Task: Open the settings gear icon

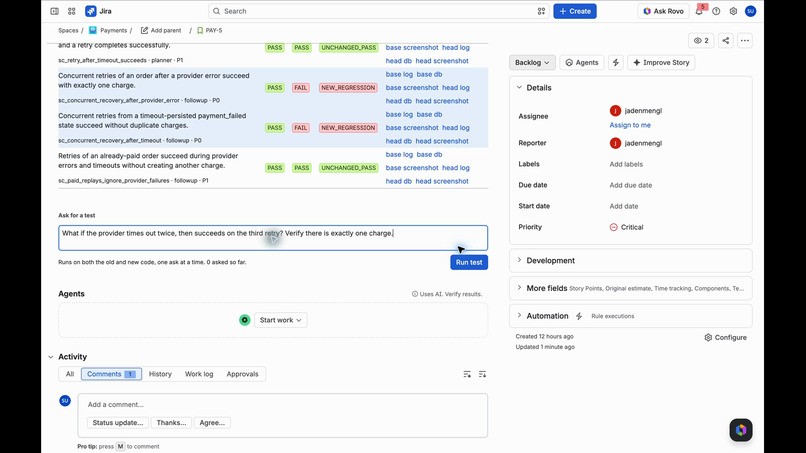Action: [734, 11]
